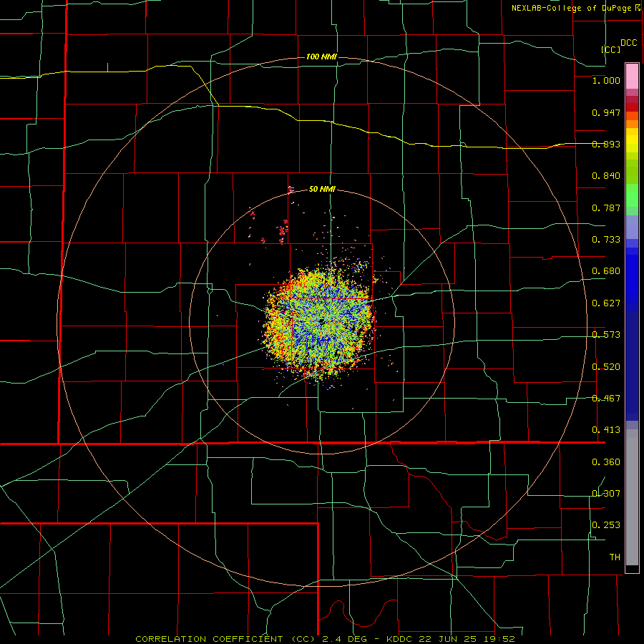This screenshot has width=644, height=644.
Task: Click the 0.253 scale value
Action: [606, 525]
